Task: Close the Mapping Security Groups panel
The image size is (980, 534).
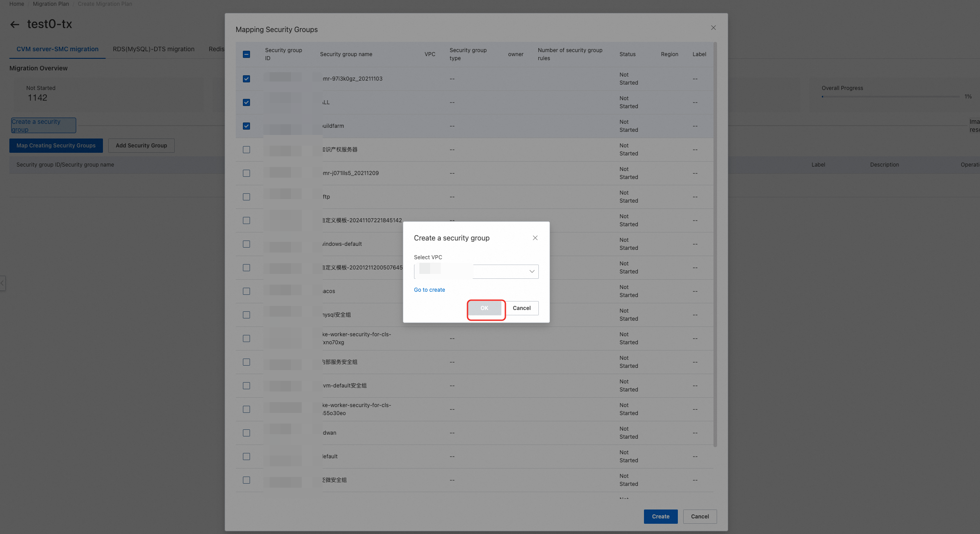Action: point(713,28)
